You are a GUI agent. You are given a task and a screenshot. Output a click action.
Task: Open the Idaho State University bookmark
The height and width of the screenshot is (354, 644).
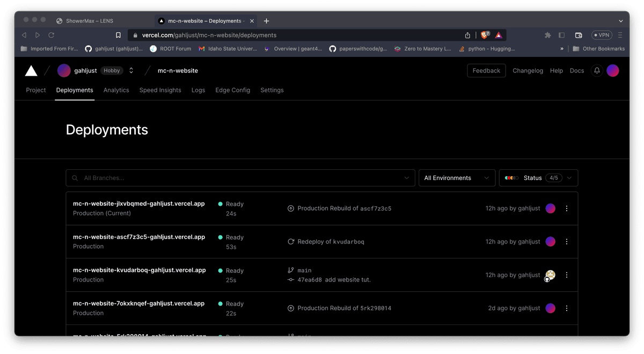tap(228, 48)
